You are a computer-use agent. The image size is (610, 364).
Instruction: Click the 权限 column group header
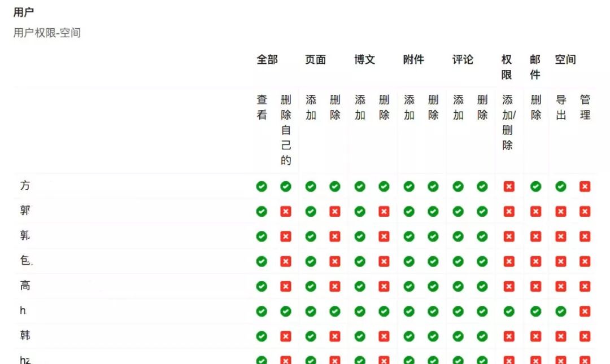pos(507,67)
